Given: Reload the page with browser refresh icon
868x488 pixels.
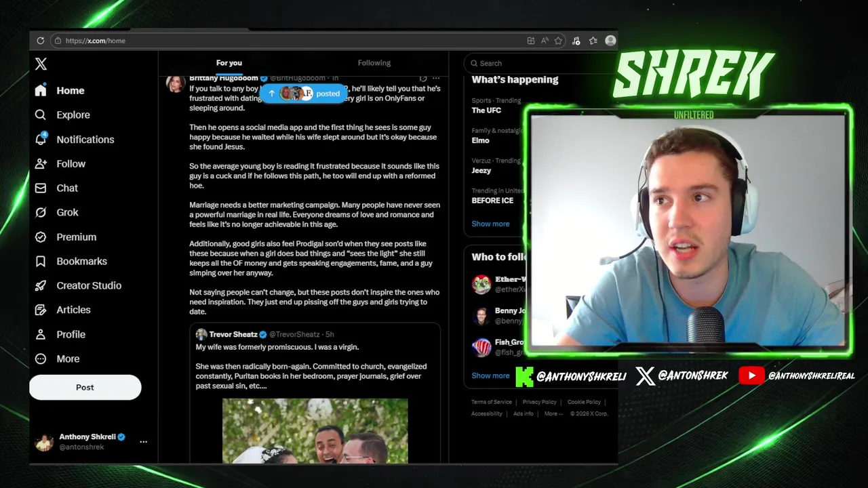Looking at the screenshot, I should [x=40, y=41].
